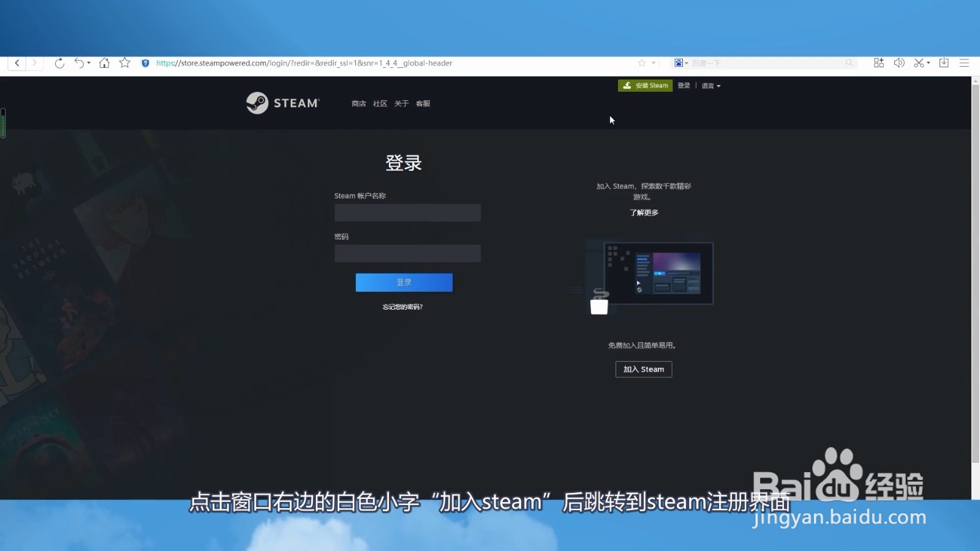
Task: Expand the scissors tool dropdown arrow
Action: tap(929, 63)
